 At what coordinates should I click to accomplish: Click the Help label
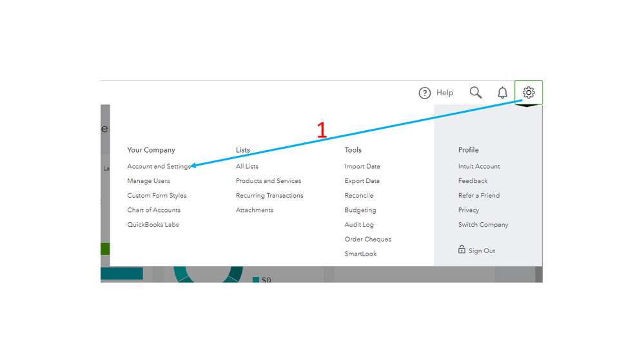(x=444, y=93)
